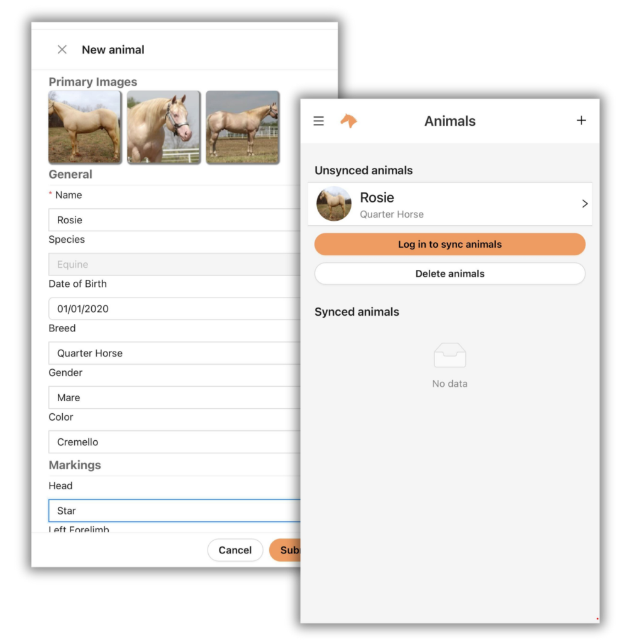Screen dimensions: 644x644
Task: Select first primary horse image
Action: pos(85,127)
